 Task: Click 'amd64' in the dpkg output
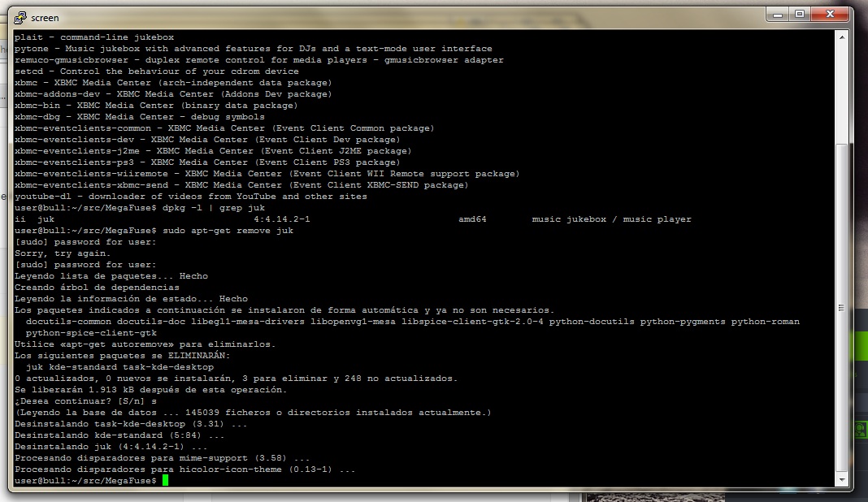(x=472, y=219)
